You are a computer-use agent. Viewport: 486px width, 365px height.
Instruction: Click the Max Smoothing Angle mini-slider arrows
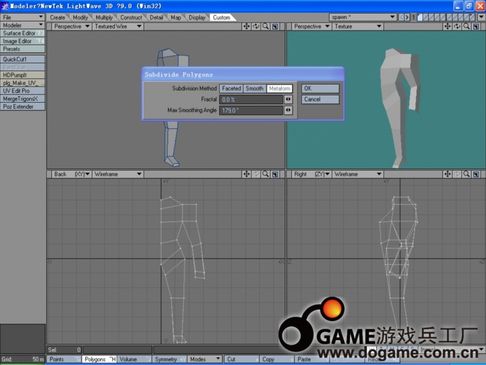click(288, 110)
